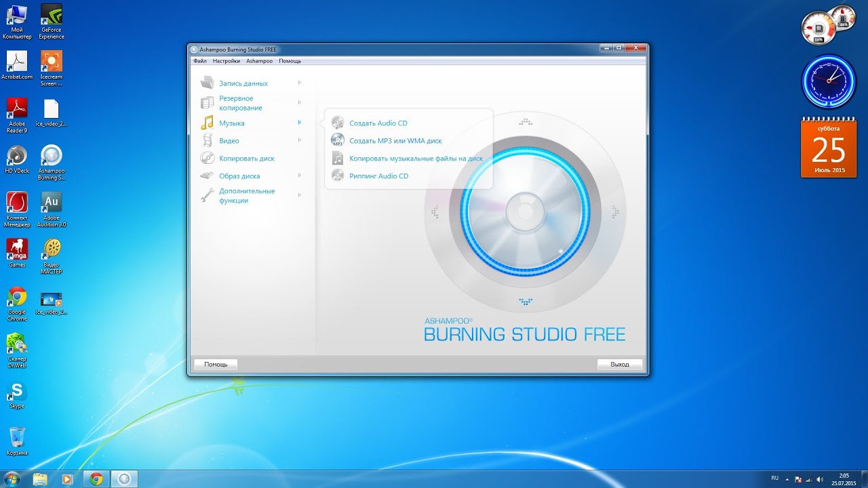Open Google Chrome desktop shortcut
868x488 pixels.
point(17,304)
